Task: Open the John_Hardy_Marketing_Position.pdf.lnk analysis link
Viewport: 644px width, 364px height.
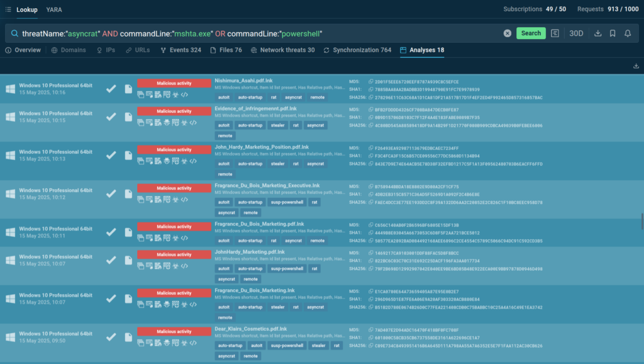Action: 262,147
